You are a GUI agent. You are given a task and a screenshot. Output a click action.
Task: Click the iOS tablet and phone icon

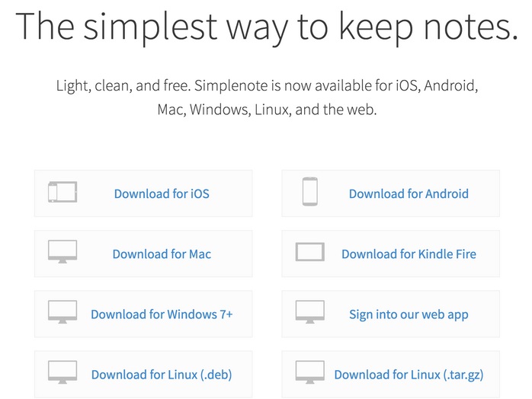[62, 192]
